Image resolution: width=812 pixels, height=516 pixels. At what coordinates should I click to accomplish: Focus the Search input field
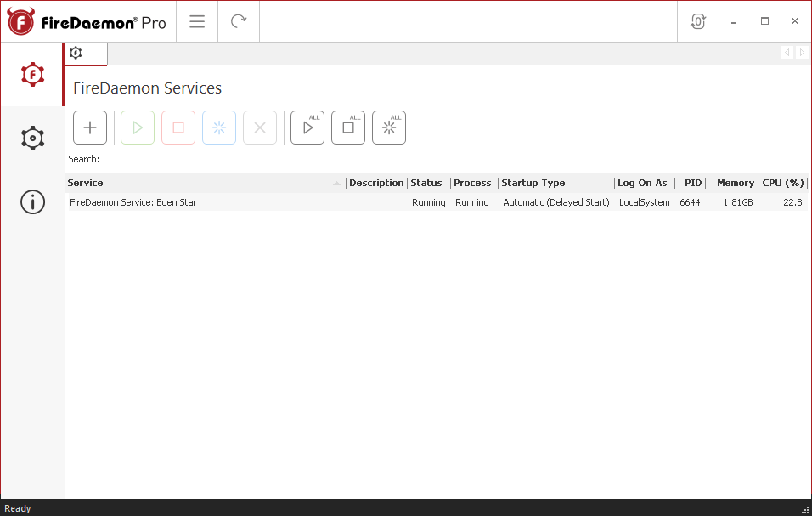click(177, 160)
